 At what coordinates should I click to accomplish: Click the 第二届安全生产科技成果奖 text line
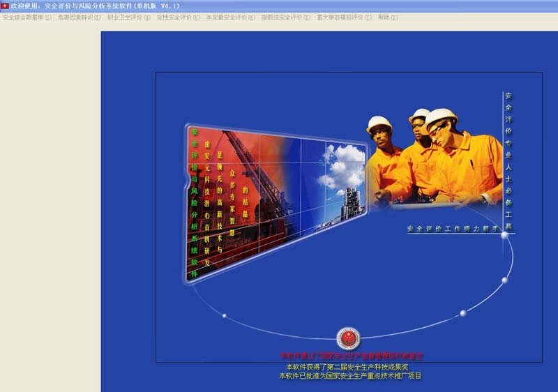(347, 367)
